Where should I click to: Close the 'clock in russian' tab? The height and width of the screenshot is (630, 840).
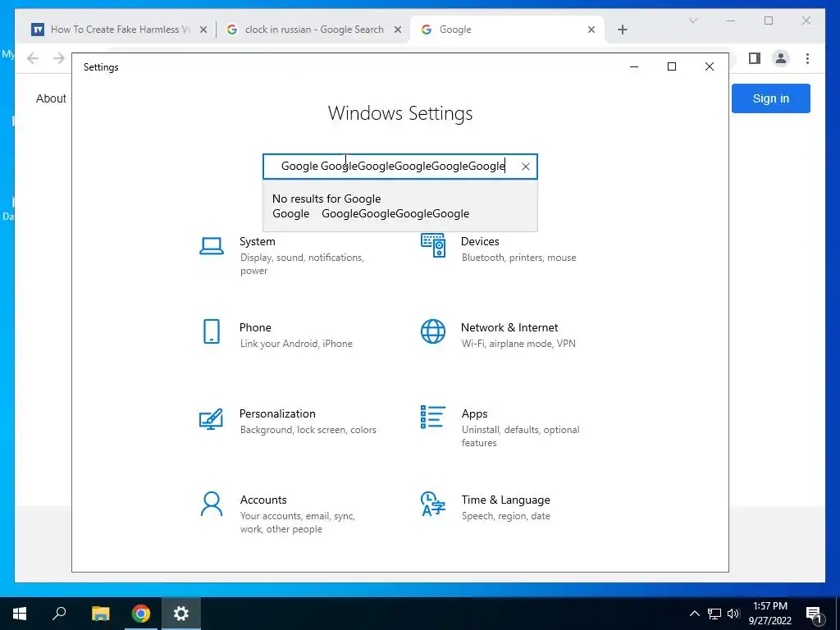pos(398,30)
